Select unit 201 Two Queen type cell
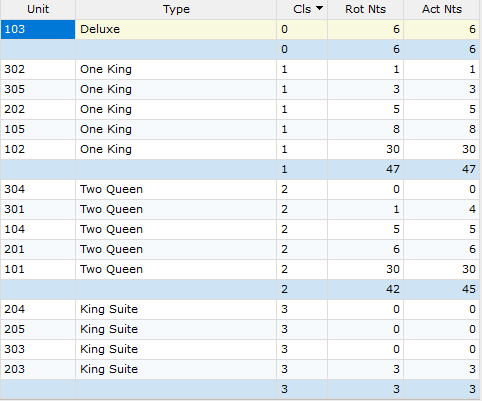The image size is (482, 401). pyautogui.click(x=176, y=249)
